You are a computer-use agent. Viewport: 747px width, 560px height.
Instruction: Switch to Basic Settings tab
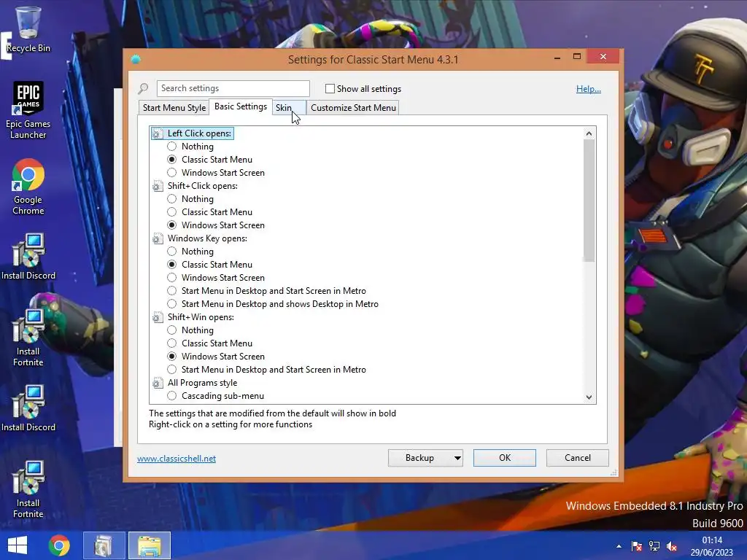pyautogui.click(x=241, y=106)
